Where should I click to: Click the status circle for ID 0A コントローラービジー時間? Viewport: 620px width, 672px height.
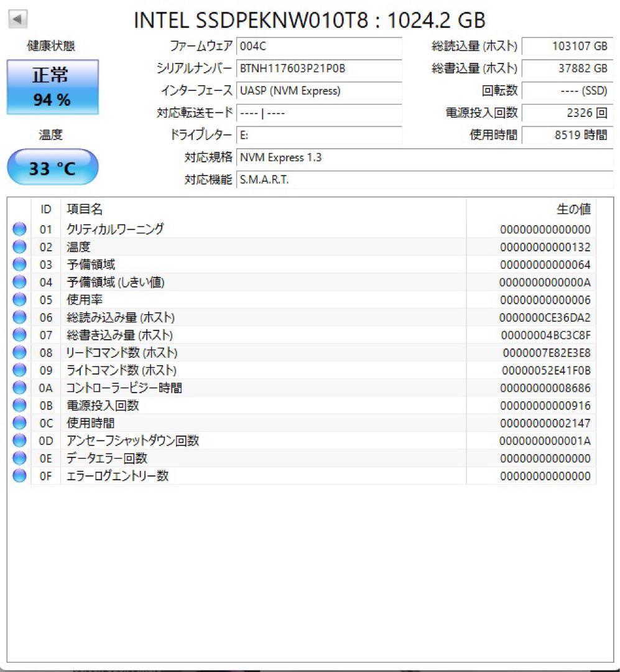click(x=19, y=388)
